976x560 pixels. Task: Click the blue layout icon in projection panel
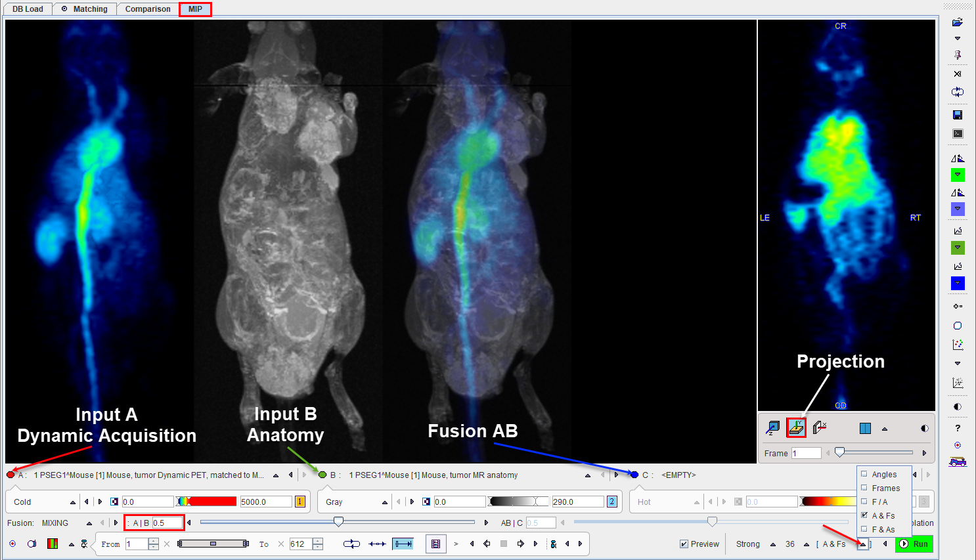coord(865,428)
